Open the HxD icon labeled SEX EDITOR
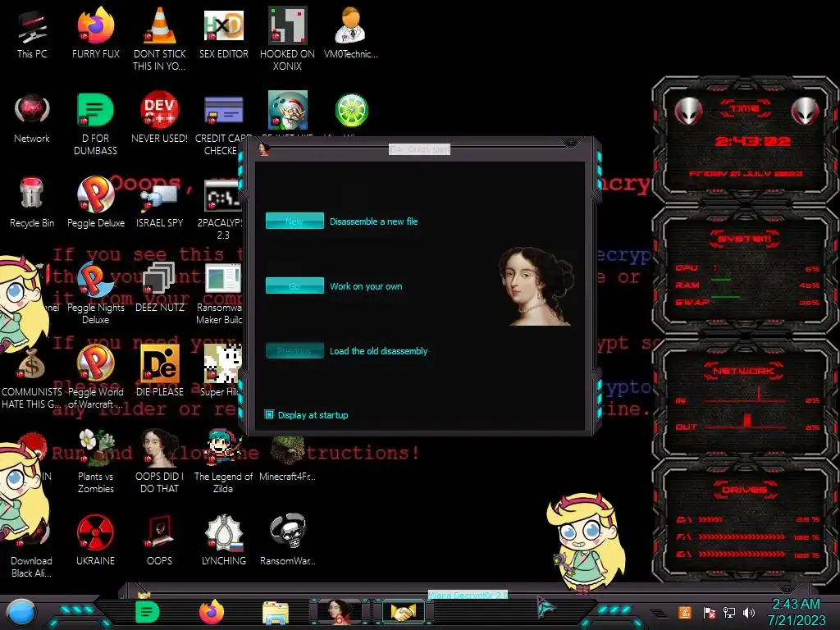This screenshot has width=840, height=630. 223,33
